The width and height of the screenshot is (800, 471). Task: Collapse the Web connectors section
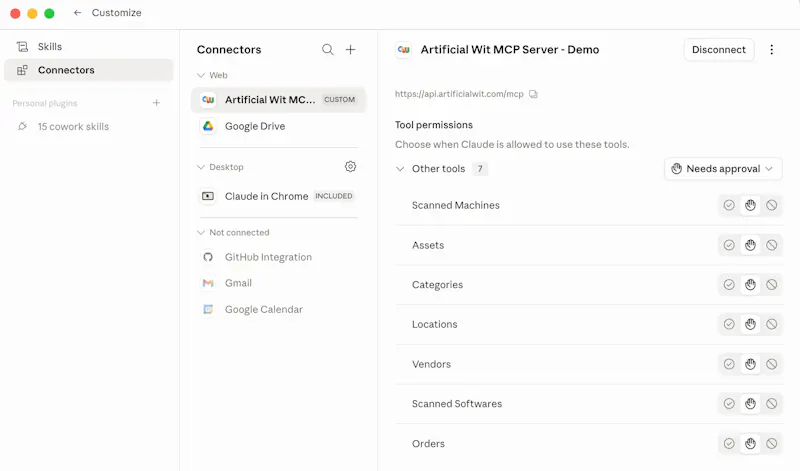point(201,75)
